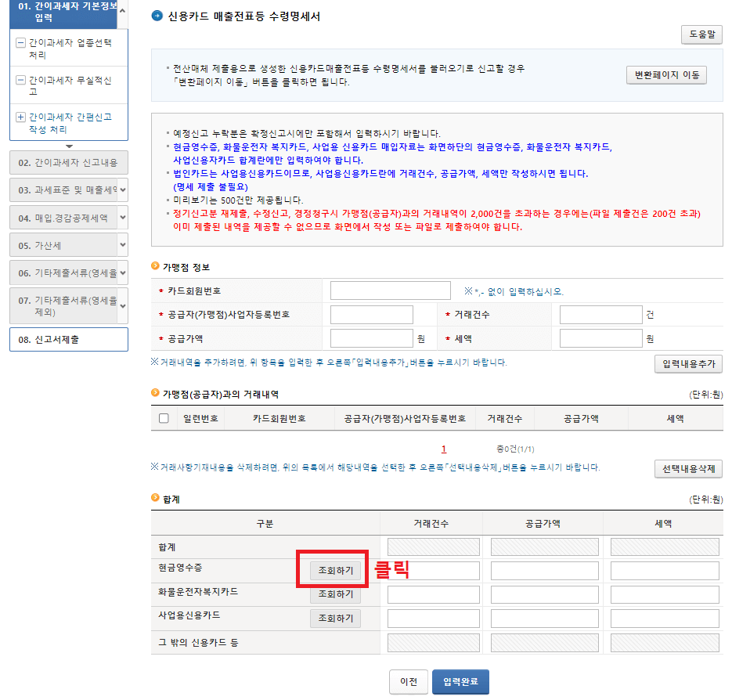Expand the 07. 기타제출서류(영세율 제외) arrow

coord(123,306)
